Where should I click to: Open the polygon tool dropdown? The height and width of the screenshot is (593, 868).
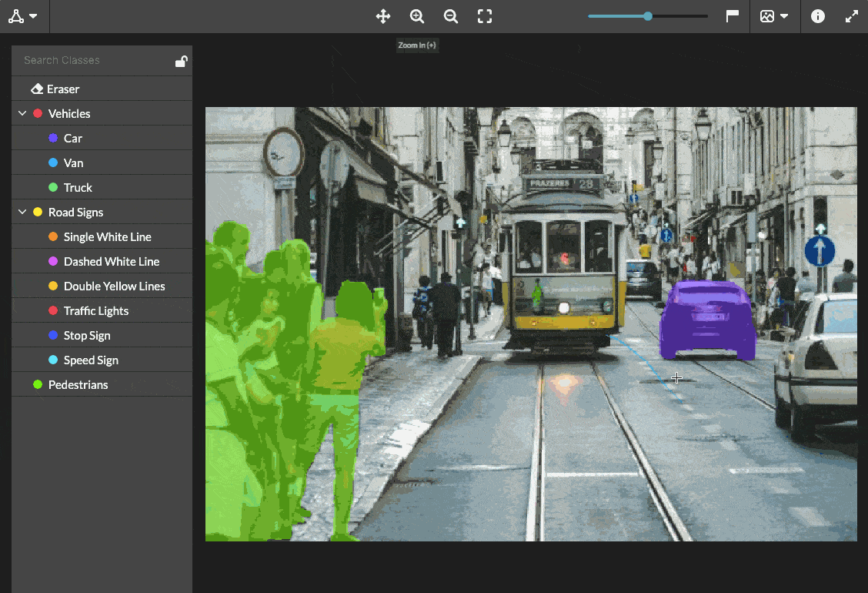(23, 16)
